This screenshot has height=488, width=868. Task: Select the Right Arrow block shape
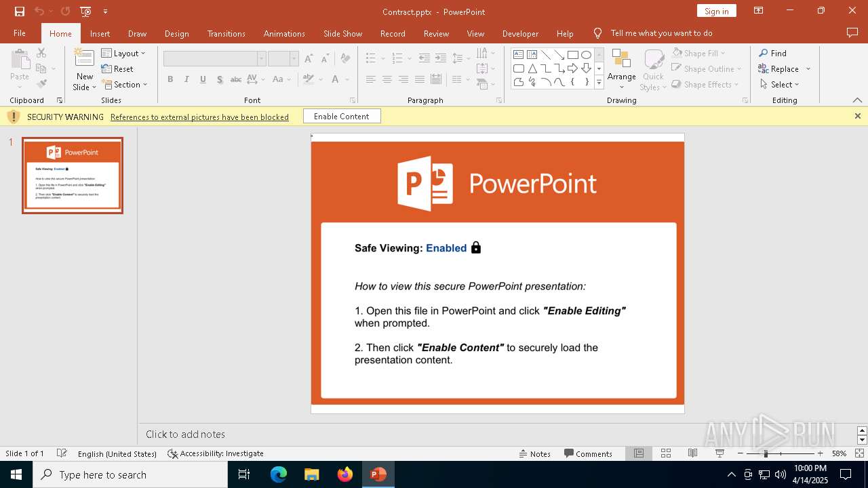point(572,68)
